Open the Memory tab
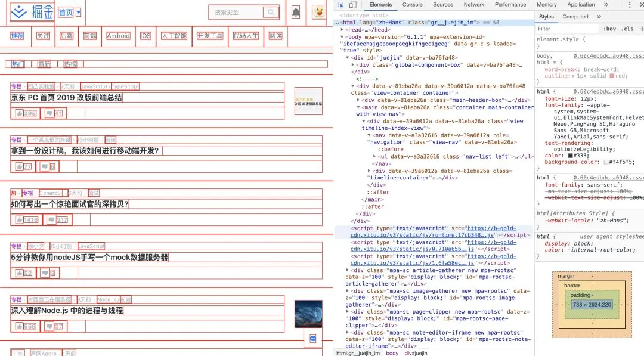The width and height of the screenshot is (644, 356). click(x=547, y=5)
